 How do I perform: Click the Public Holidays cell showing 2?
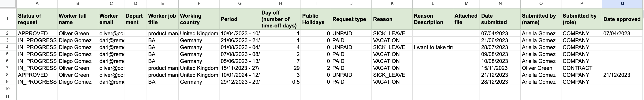316,68
